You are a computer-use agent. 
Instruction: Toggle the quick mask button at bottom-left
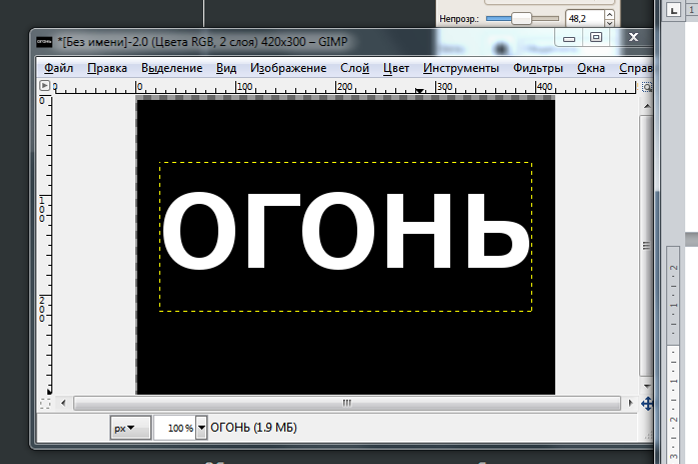[45, 403]
